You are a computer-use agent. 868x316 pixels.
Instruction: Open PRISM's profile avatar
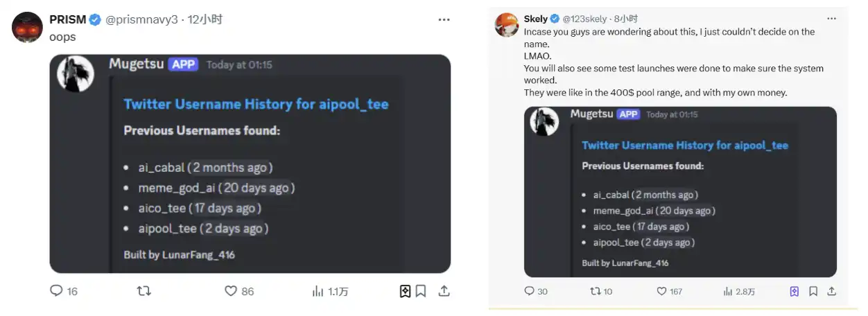[28, 27]
